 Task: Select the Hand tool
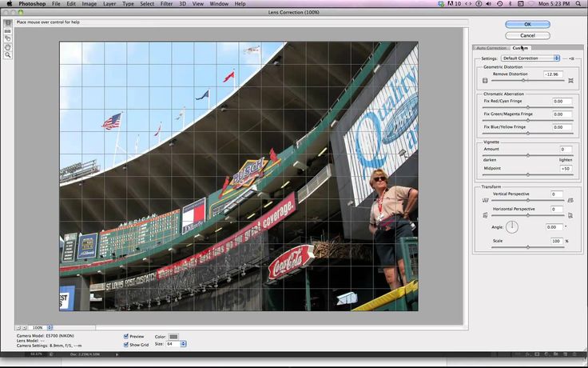point(7,47)
